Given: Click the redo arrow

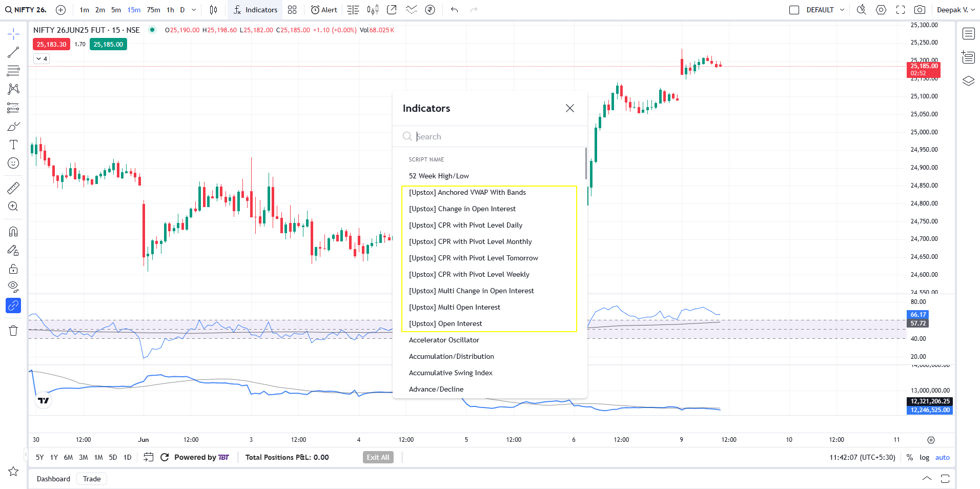Looking at the screenshot, I should pos(474,10).
